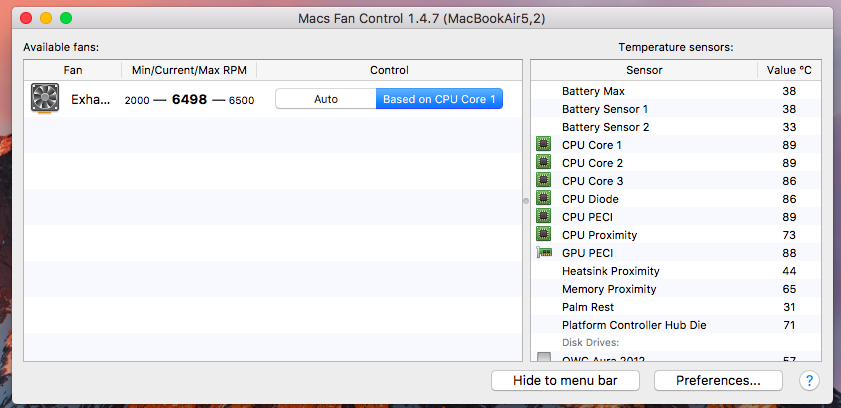The width and height of the screenshot is (841, 408).
Task: Select the CPU Core 1 sensor label
Action: click(x=592, y=145)
